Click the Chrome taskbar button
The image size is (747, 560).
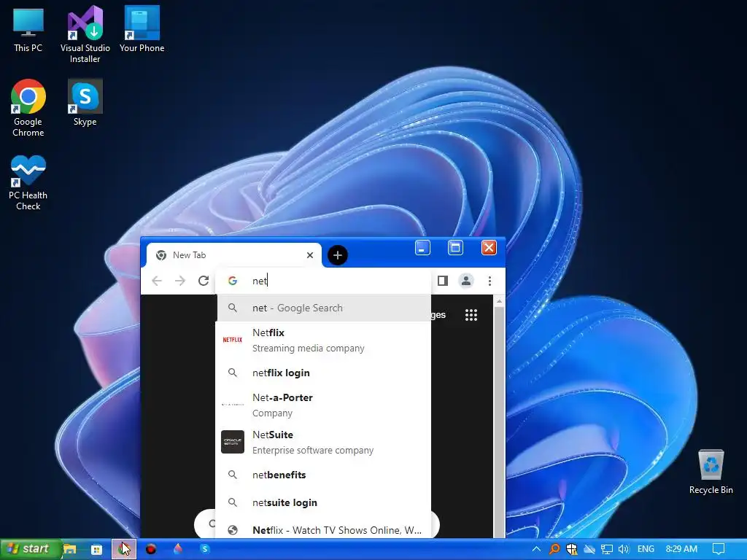[124, 549]
